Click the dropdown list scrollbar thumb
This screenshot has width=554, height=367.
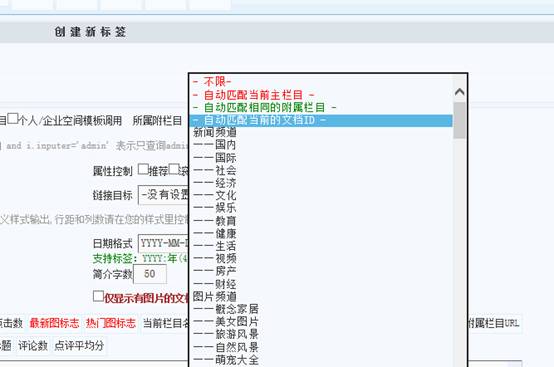[x=459, y=120]
